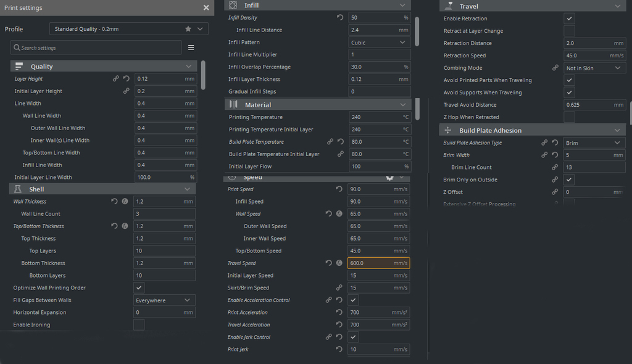The height and width of the screenshot is (364, 632).
Task: Click the Material section icon
Action: 233,104
